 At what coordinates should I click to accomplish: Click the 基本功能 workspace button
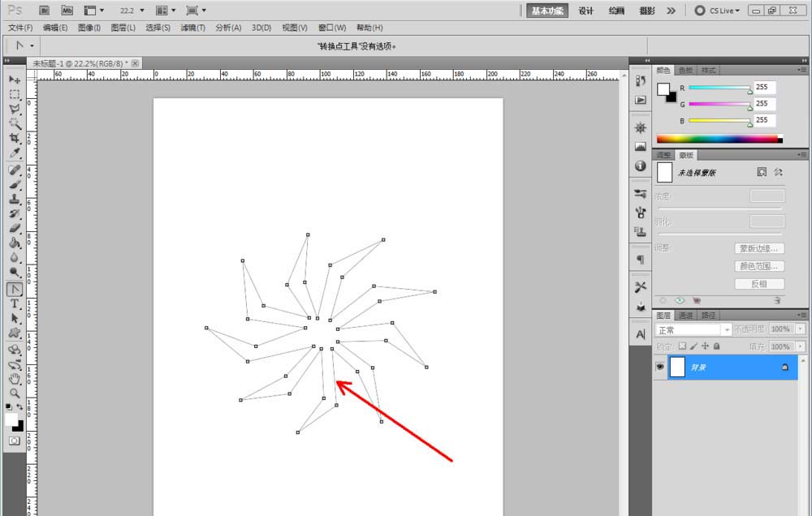pyautogui.click(x=547, y=11)
